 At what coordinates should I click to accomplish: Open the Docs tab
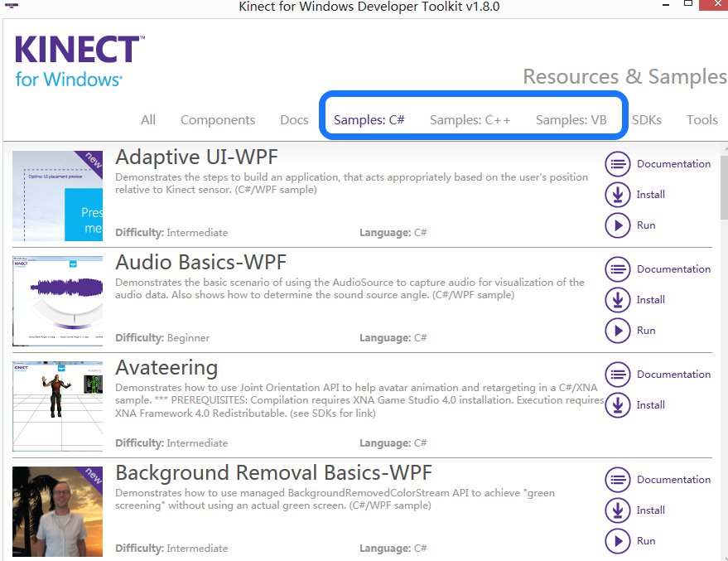pyautogui.click(x=294, y=120)
